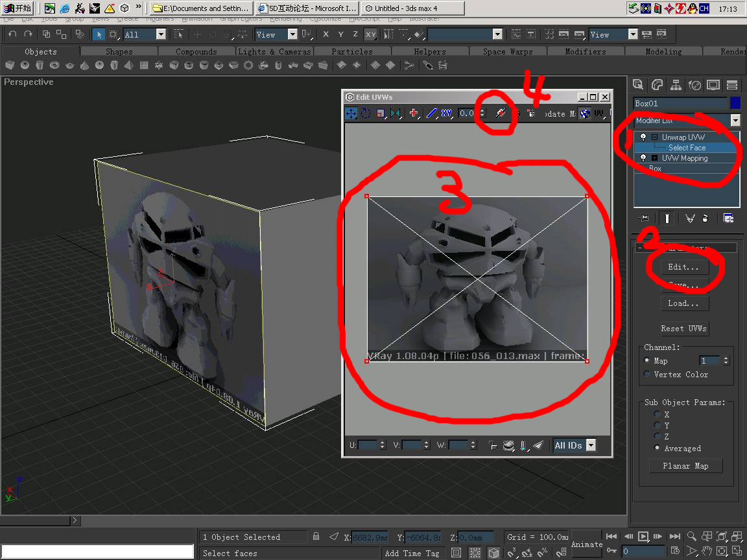Open the Modify command panel tab
Screen dimensions: 747x560
click(657, 85)
